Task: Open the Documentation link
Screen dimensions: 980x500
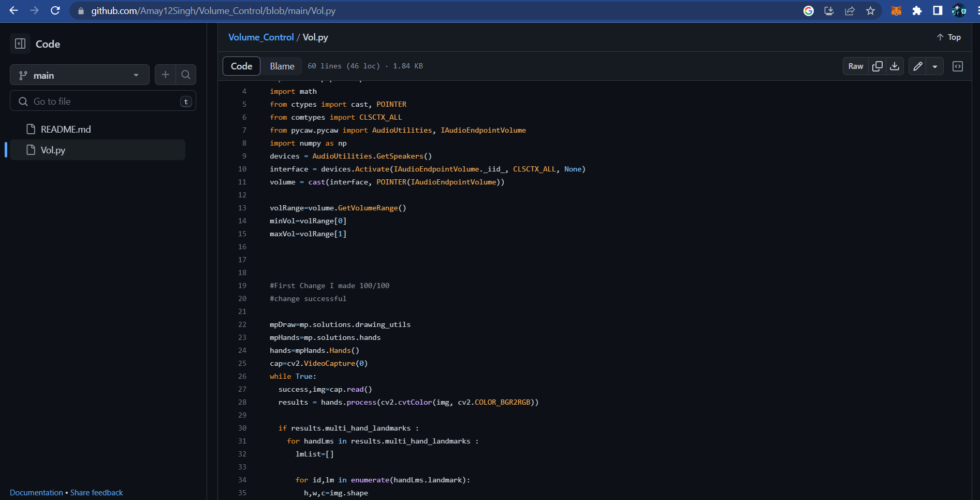Action: pyautogui.click(x=36, y=493)
